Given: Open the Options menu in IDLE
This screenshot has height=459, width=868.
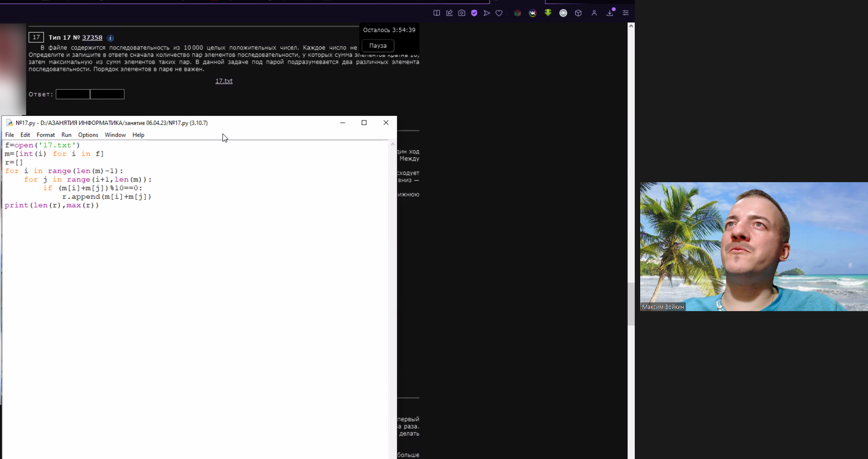Looking at the screenshot, I should [88, 135].
